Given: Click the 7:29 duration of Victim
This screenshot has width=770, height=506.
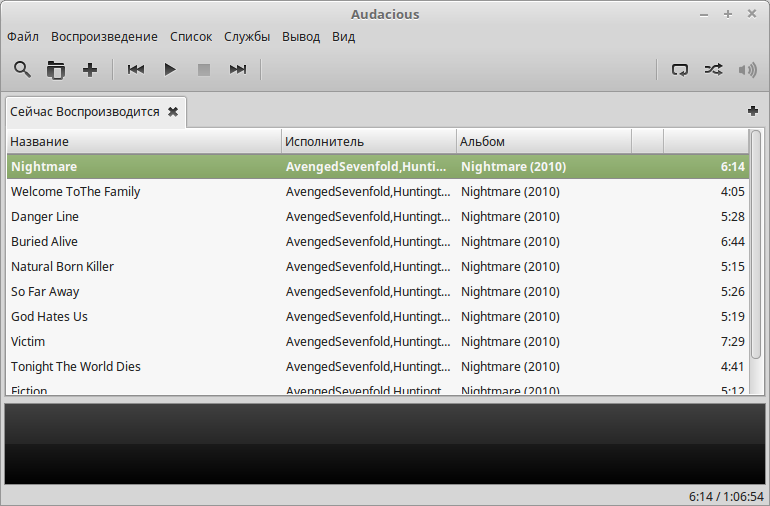Looking at the screenshot, I should (733, 342).
